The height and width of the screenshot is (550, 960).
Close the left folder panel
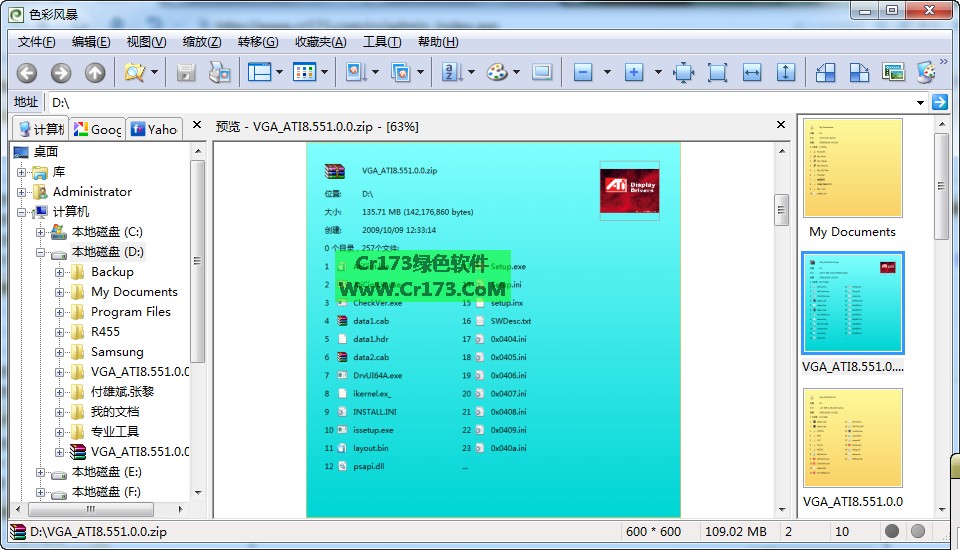pyautogui.click(x=197, y=125)
